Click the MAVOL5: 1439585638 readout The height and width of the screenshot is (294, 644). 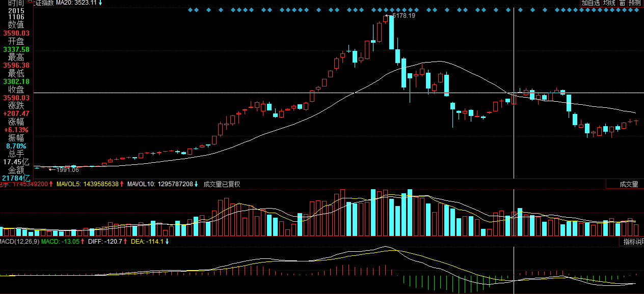coord(87,184)
